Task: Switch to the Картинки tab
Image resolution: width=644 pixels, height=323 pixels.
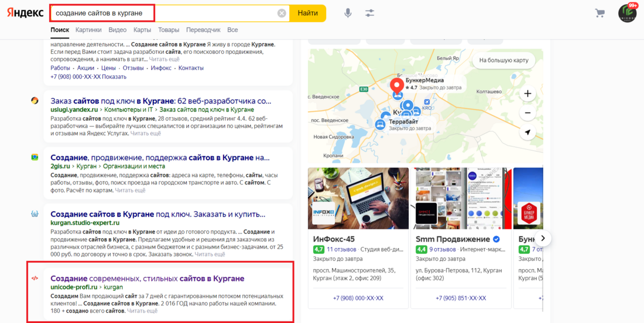Action: (88, 30)
